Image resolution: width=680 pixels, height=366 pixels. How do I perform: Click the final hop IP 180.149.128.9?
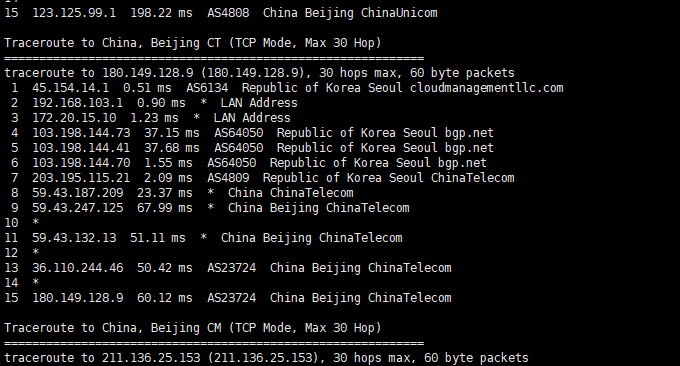pos(78,298)
